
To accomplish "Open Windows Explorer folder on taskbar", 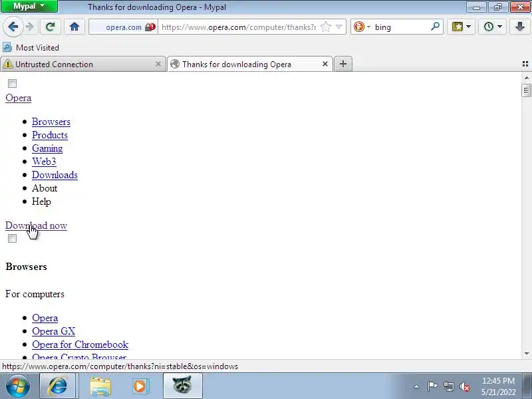I will coord(100,386).
